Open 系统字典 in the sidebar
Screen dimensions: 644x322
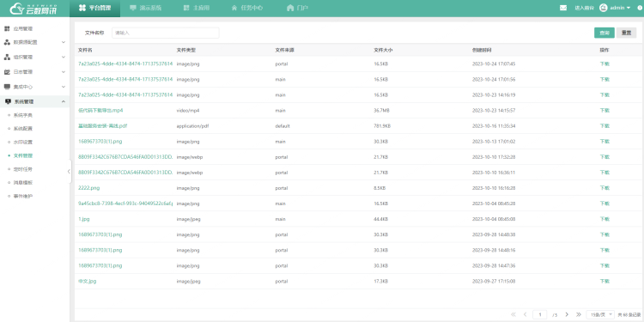pos(23,115)
